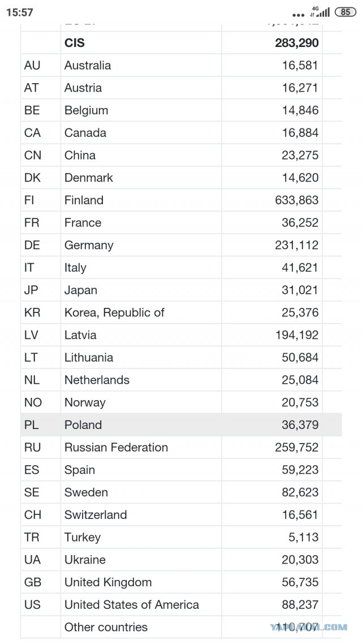
Task: Select the Australia row
Action: click(181, 65)
